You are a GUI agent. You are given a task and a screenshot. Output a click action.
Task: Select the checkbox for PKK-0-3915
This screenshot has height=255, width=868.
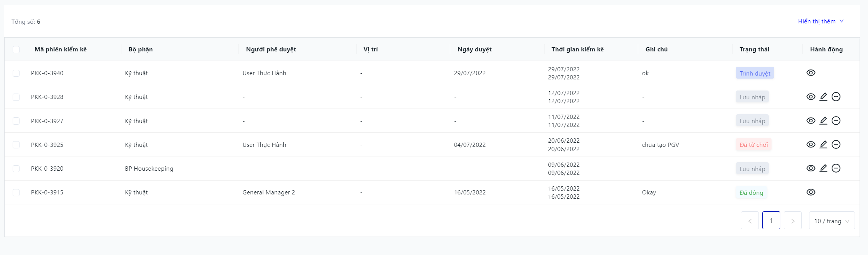coord(16,192)
